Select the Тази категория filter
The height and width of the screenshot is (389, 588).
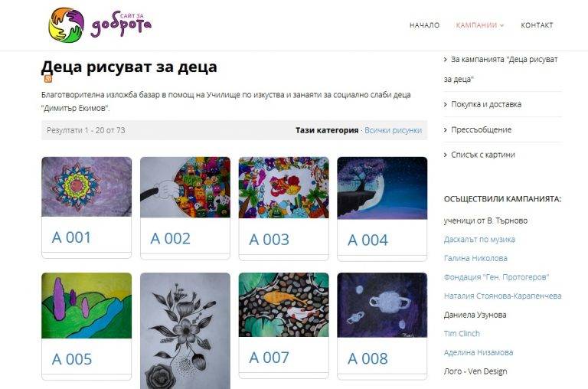327,130
